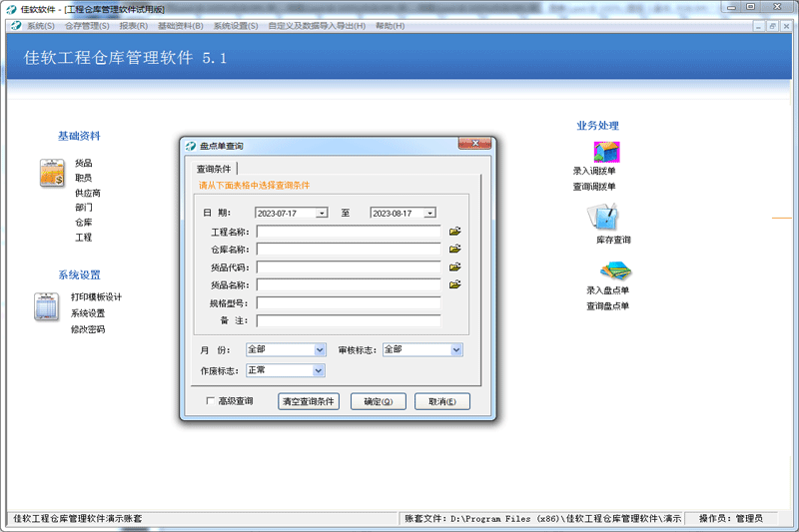Open the 职员 link
The image size is (799, 532).
84,178
